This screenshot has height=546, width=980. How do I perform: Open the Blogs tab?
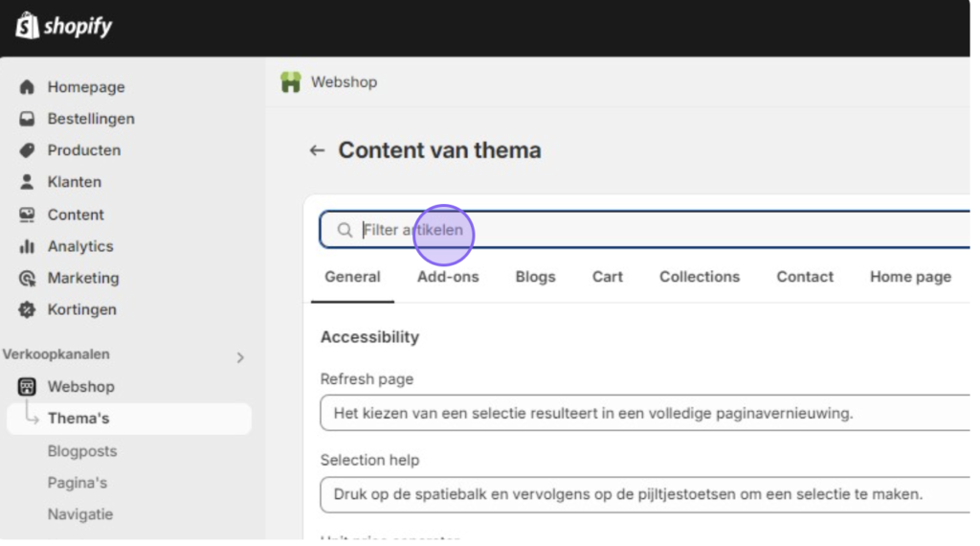pos(536,277)
